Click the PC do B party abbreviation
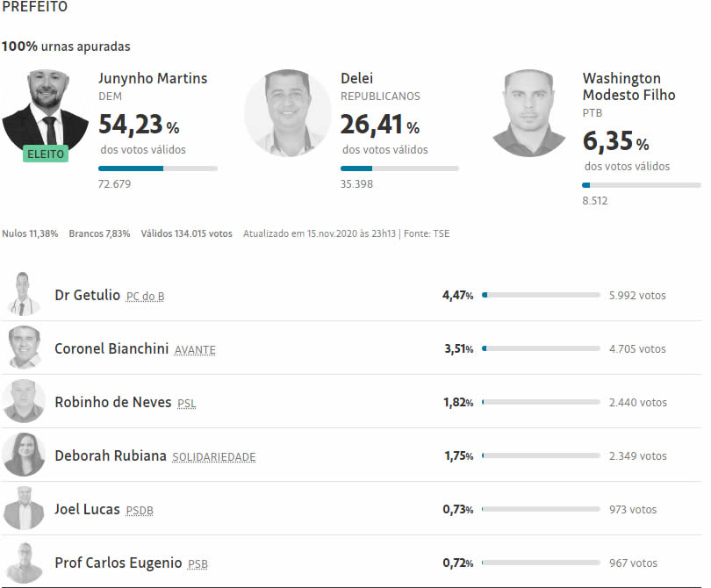Screen dimensions: 711x588 tap(145, 297)
